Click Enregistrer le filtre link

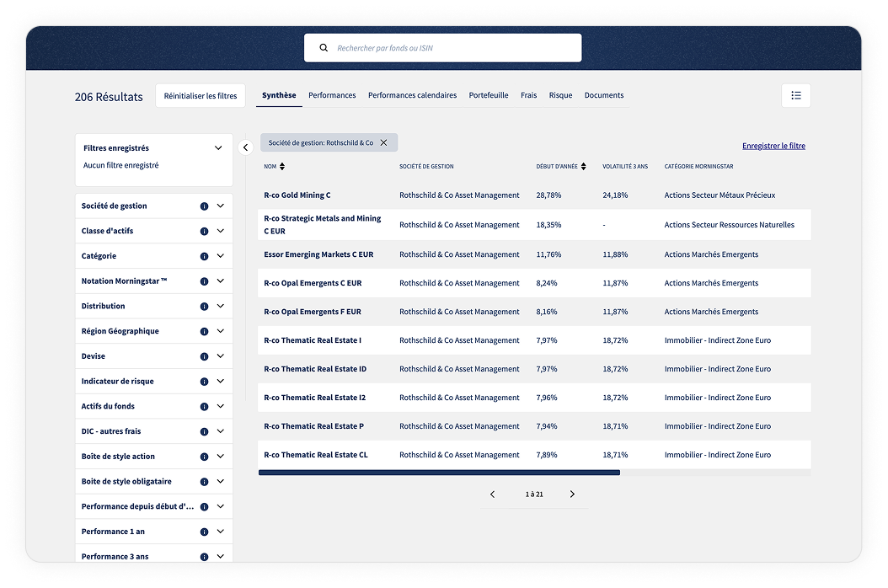coord(773,146)
